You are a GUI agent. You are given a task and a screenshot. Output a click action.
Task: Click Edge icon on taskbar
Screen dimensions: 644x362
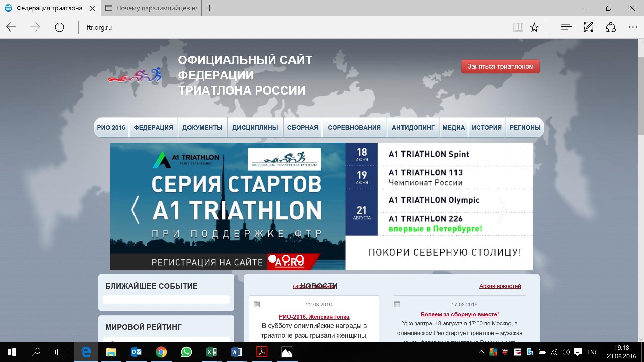click(86, 352)
